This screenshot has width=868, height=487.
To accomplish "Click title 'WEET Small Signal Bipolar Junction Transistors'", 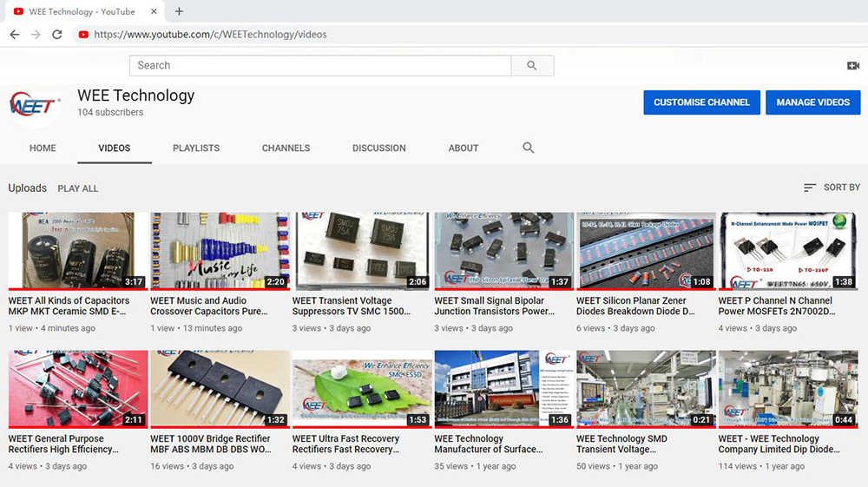I will pos(495,306).
